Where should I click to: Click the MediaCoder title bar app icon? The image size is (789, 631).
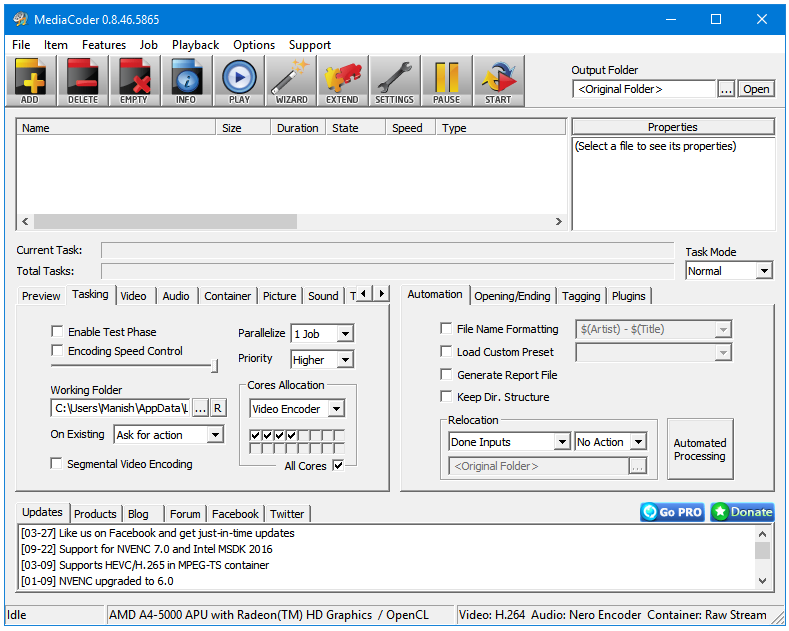[x=20, y=19]
